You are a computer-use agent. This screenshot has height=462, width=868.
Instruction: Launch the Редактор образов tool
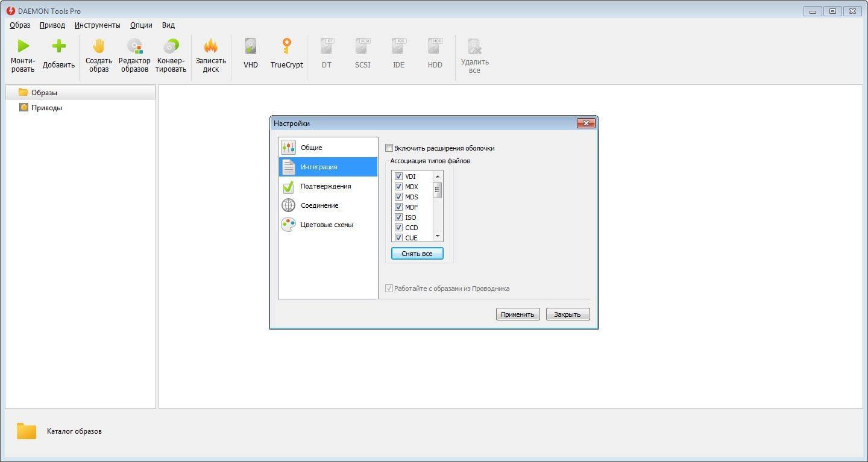tap(134, 46)
